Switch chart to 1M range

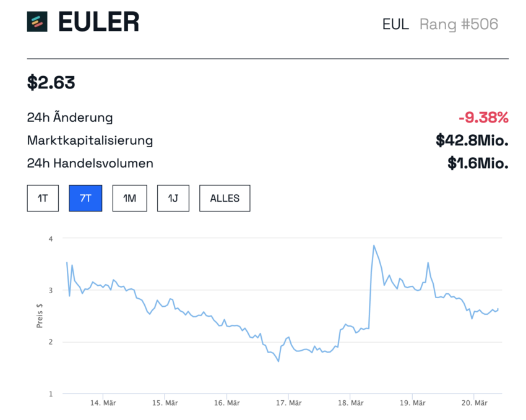[x=130, y=198]
